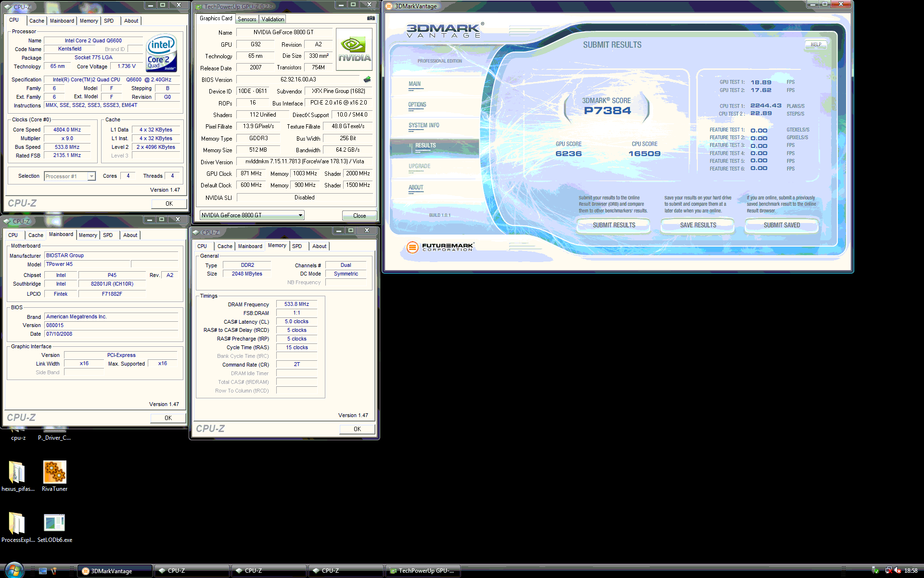The height and width of the screenshot is (578, 924).
Task: Click SAVE RESULTS button in 3DMark Vantage
Action: click(698, 225)
